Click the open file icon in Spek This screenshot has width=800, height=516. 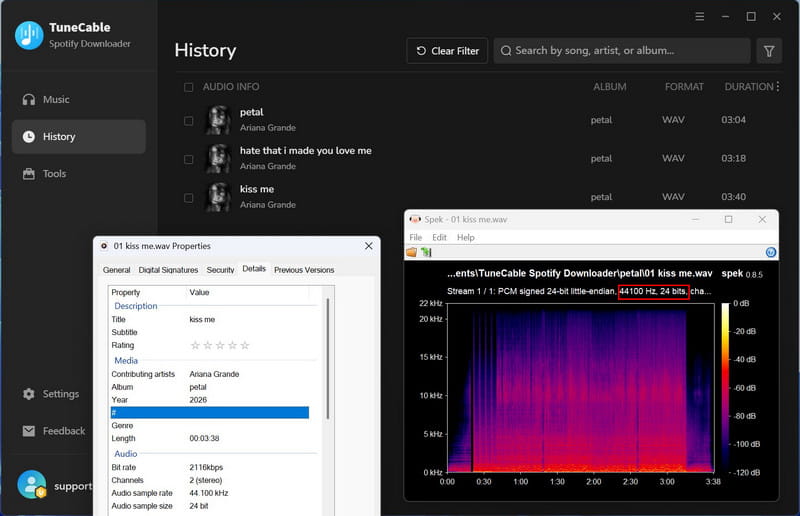(412, 252)
